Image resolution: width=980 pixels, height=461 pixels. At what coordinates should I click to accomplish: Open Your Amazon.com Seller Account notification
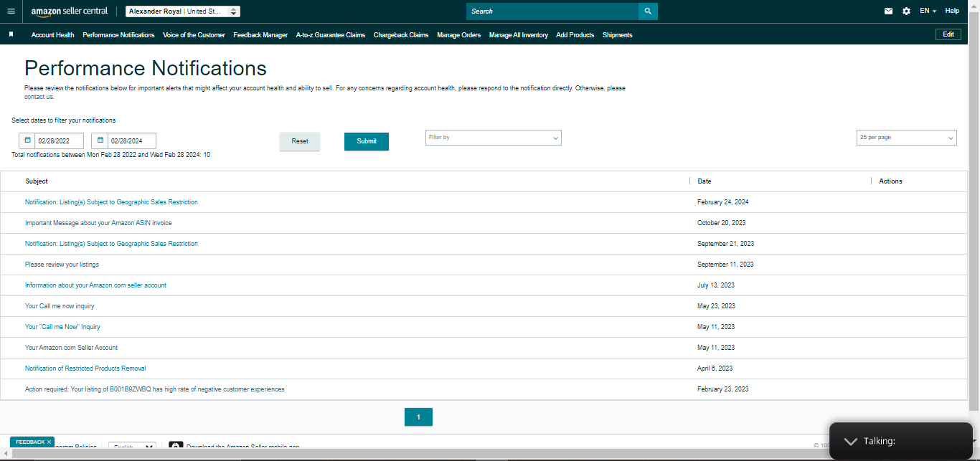[71, 348]
